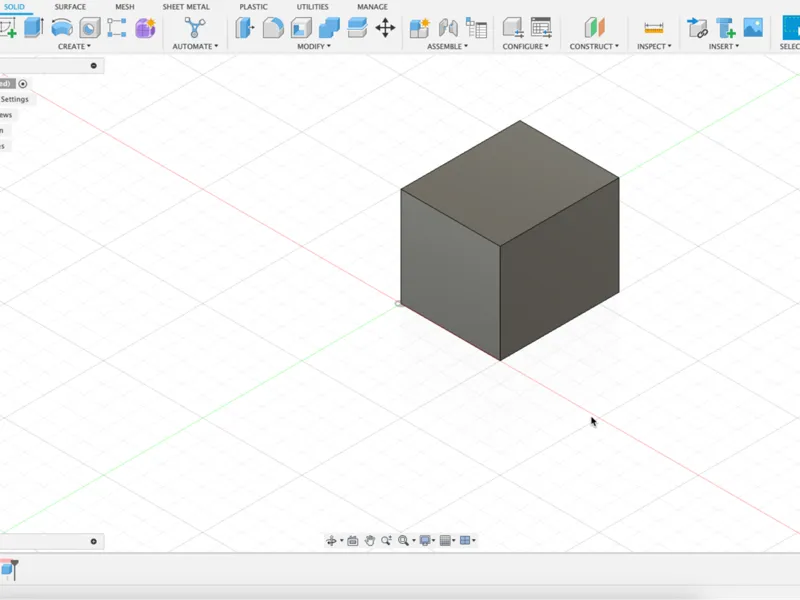
Task: Expand the comments panel at bottom
Action: click(x=93, y=541)
